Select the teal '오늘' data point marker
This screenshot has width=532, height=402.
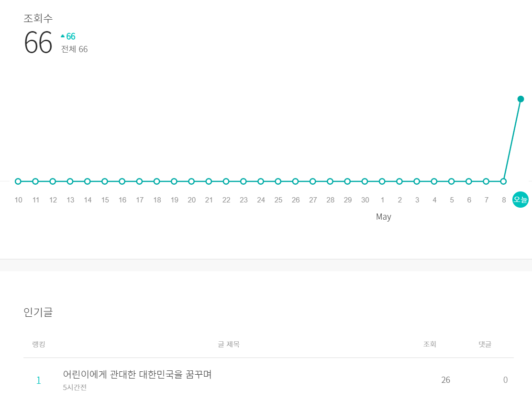point(521,200)
